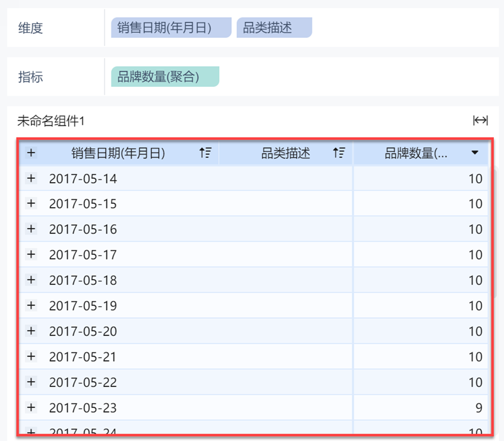Click the 未命名组件1 component title

pyautogui.click(x=51, y=120)
